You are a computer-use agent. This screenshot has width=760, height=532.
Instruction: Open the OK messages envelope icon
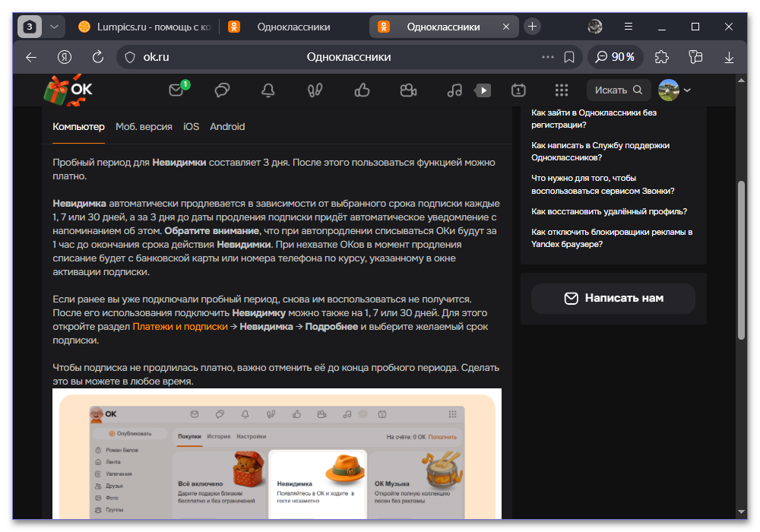click(x=176, y=90)
